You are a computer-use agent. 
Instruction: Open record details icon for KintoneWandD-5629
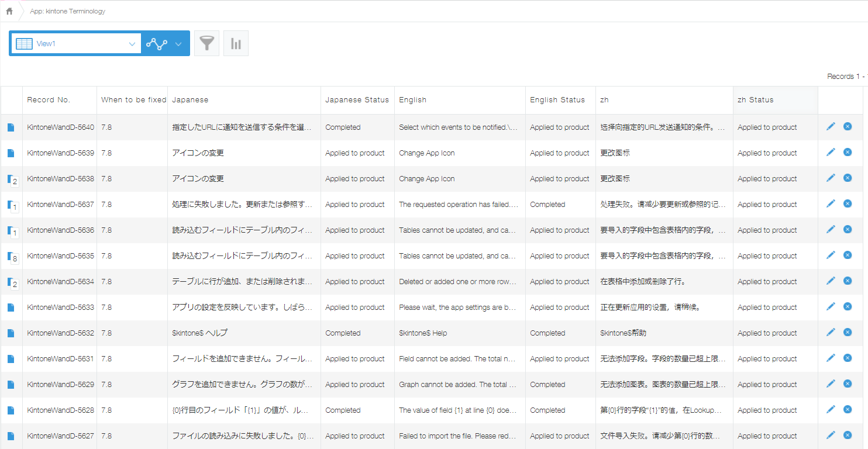(11, 385)
